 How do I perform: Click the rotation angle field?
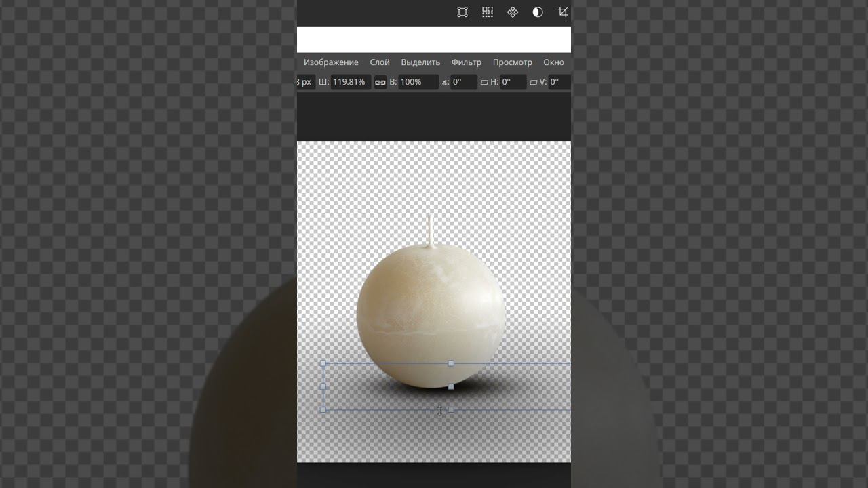tap(464, 82)
